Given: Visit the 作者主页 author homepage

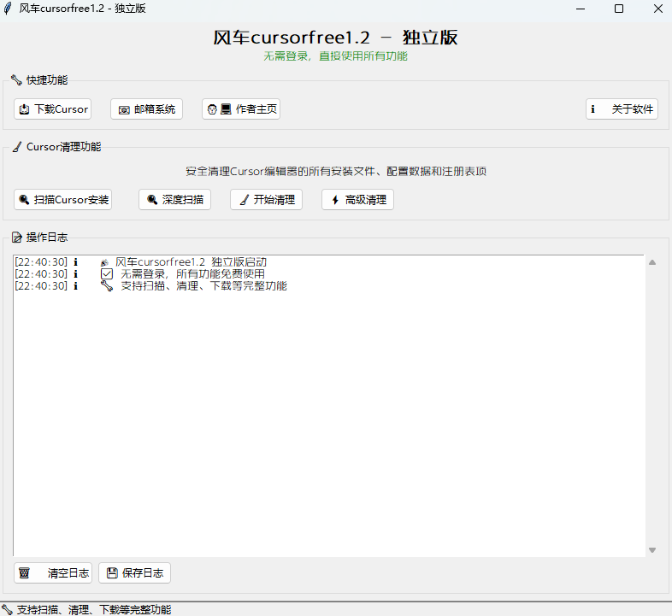Looking at the screenshot, I should pyautogui.click(x=241, y=109).
